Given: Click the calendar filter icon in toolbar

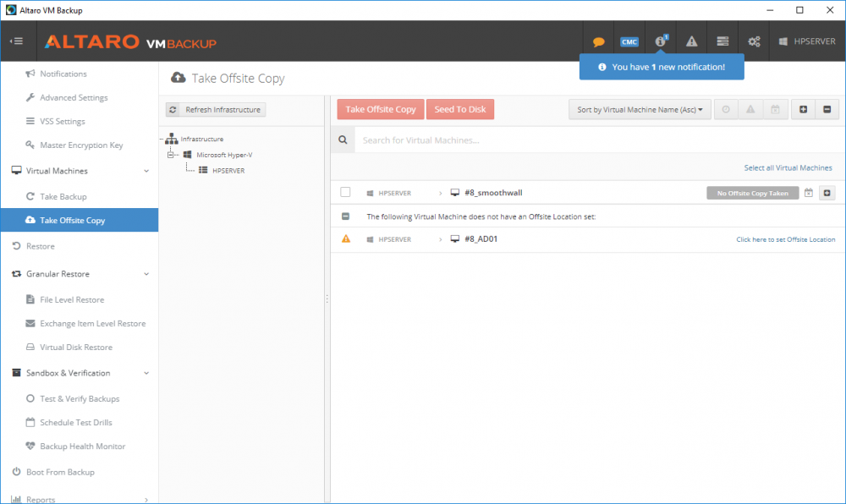Looking at the screenshot, I should pos(775,109).
